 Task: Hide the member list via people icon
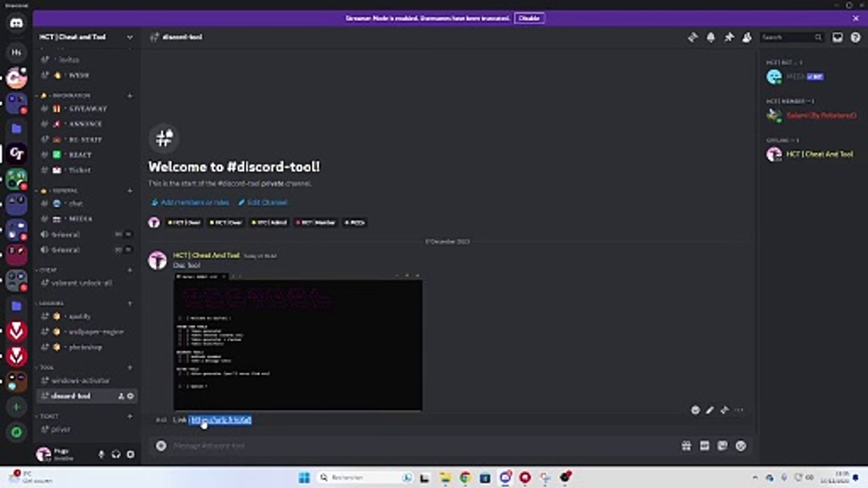[x=746, y=38]
